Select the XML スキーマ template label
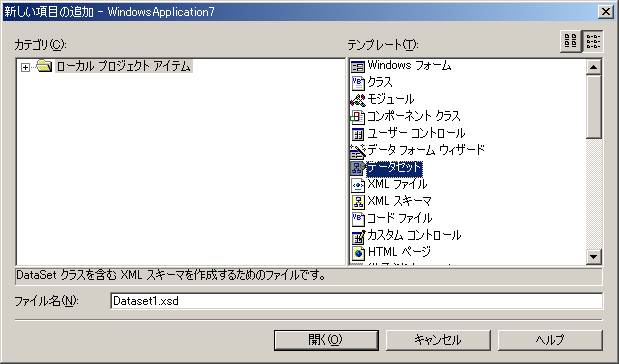Viewport: 619px width, 364px height. [x=400, y=201]
